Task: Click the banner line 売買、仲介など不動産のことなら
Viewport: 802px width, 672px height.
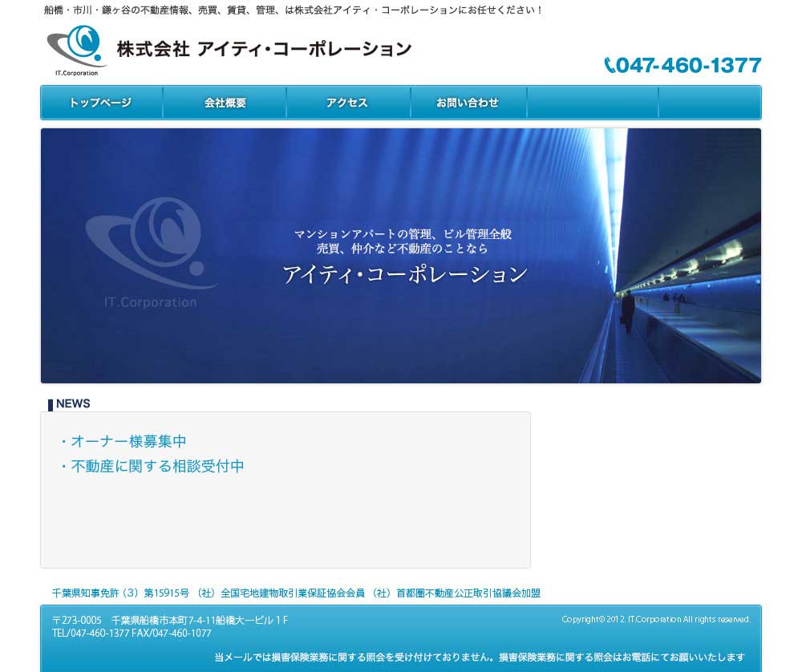Action: coord(402,249)
